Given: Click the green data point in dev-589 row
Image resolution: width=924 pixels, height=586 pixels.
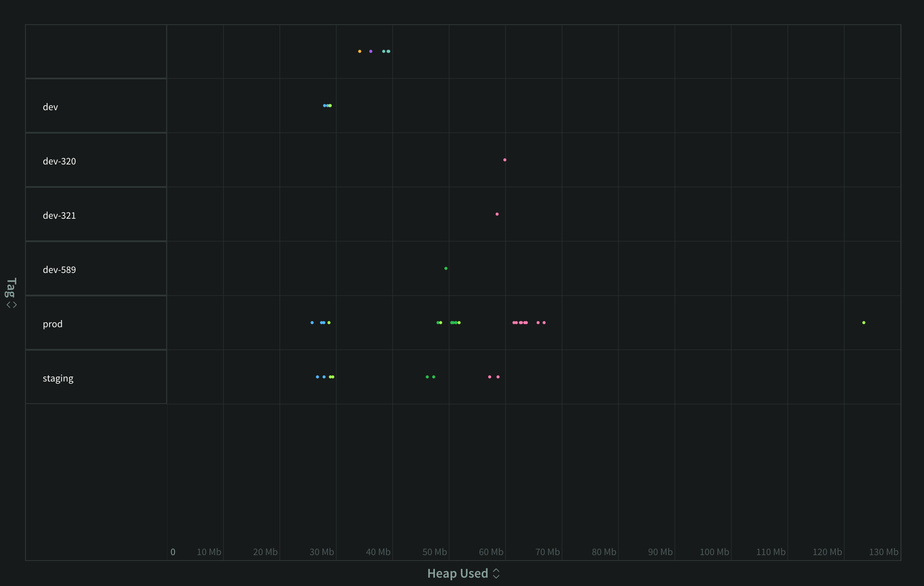Looking at the screenshot, I should (x=446, y=268).
